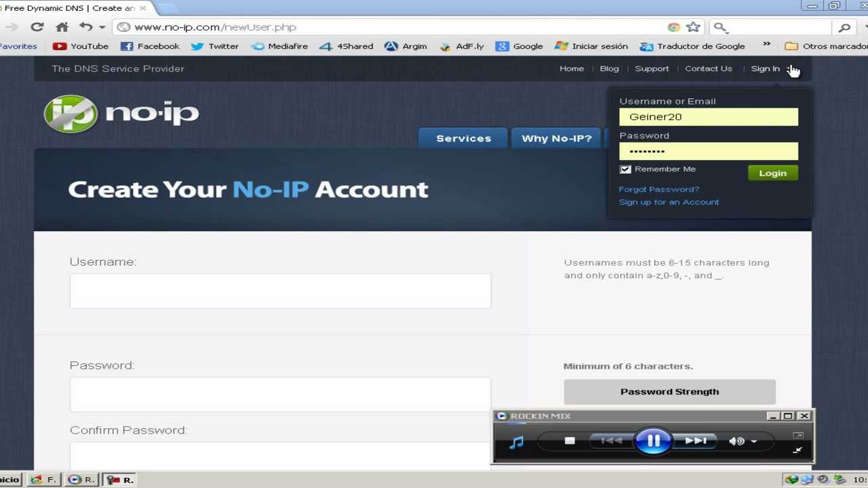
Task: Reload the page with the refresh icon
Action: pos(37,27)
